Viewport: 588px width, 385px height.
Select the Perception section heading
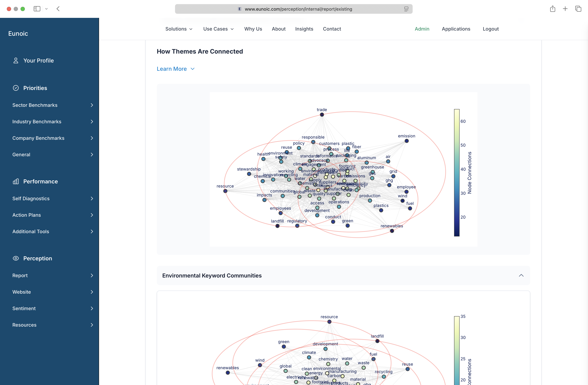click(x=37, y=258)
